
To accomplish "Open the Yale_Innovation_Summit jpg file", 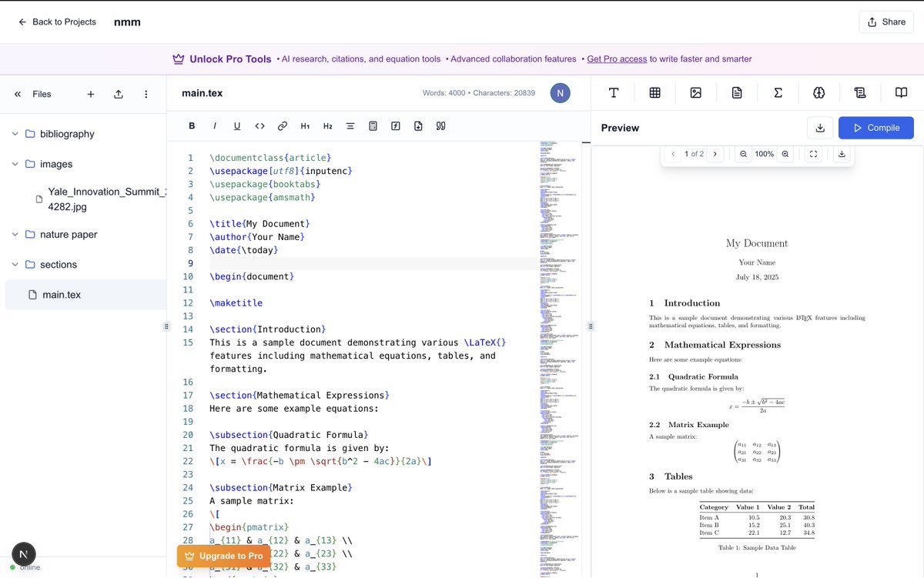I will tap(100, 199).
